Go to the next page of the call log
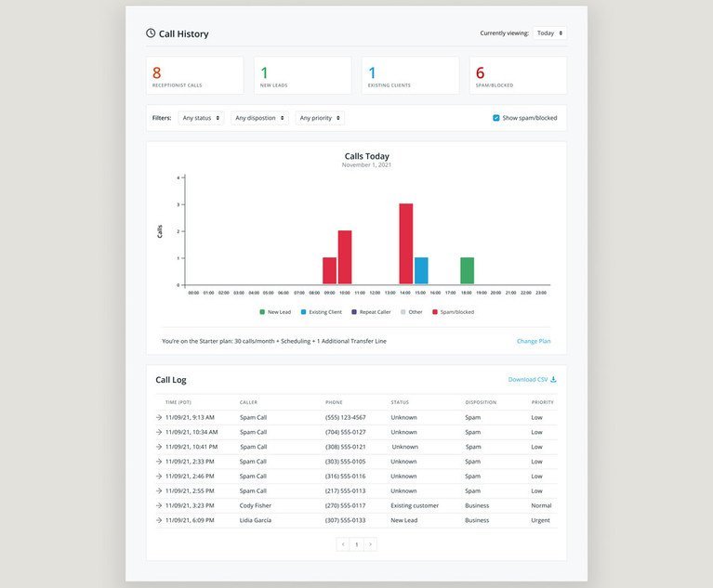This screenshot has height=588, width=713. tap(370, 544)
